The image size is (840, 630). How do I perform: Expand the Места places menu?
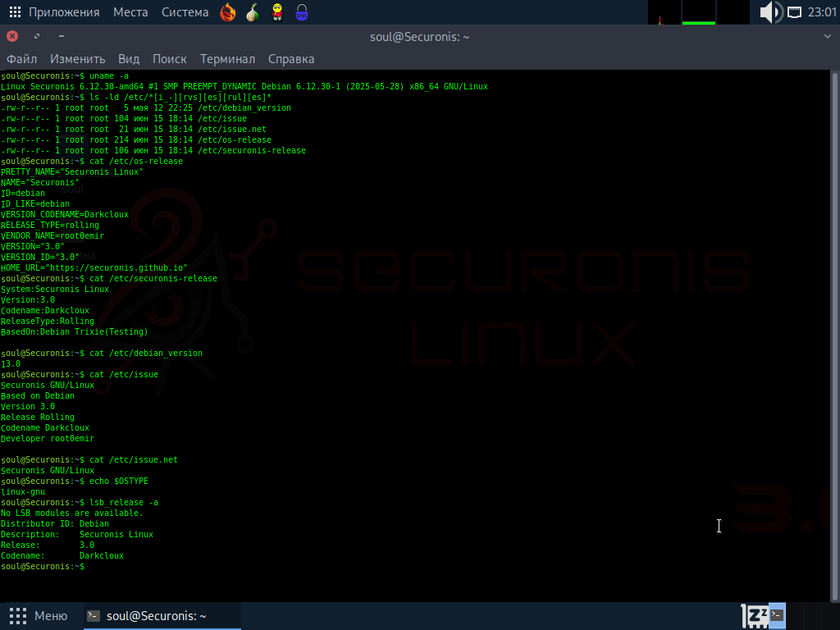130,12
